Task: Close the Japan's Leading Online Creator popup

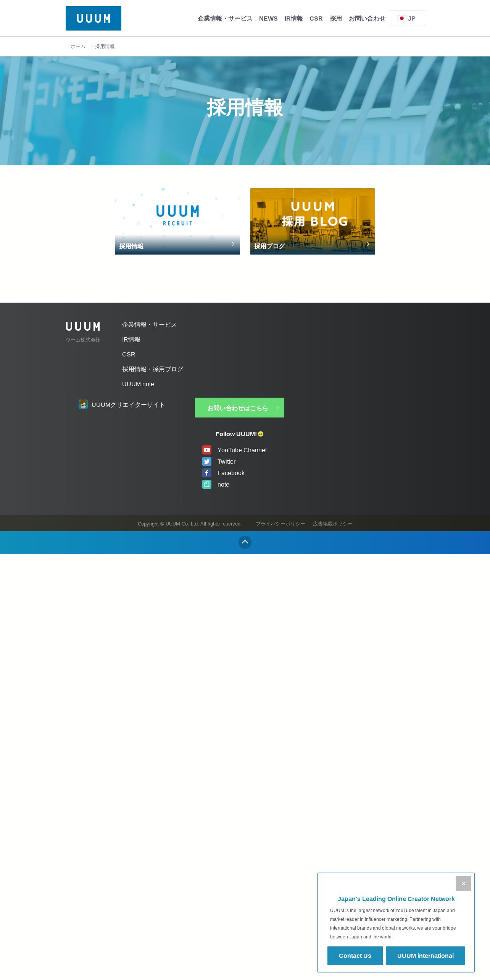Action: [x=463, y=883]
